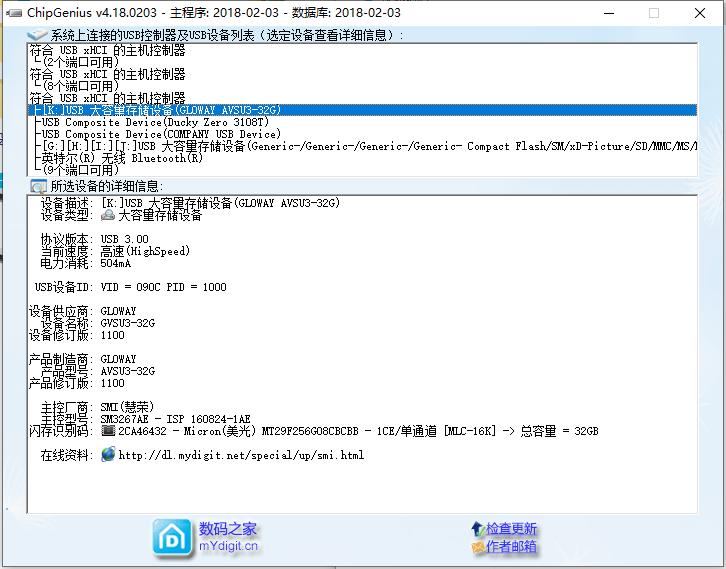Minimize the ChipGenius window
This screenshot has width=726, height=569.
(x=609, y=13)
